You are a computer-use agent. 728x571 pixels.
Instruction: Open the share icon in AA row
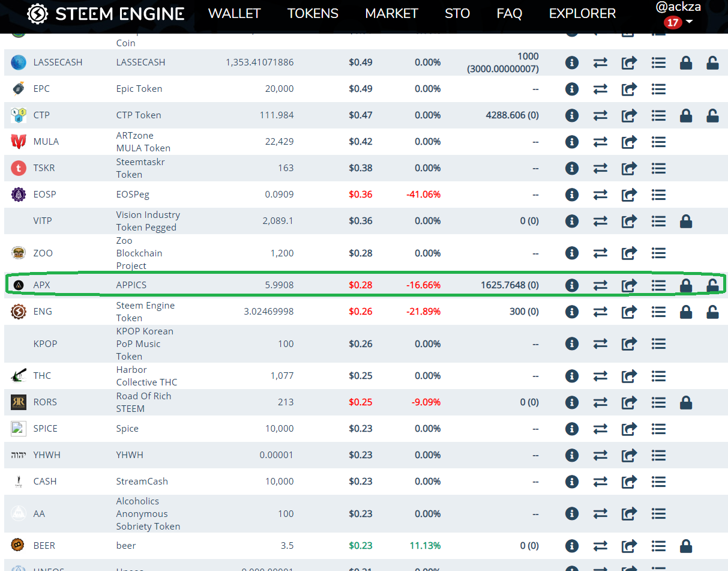(x=629, y=513)
